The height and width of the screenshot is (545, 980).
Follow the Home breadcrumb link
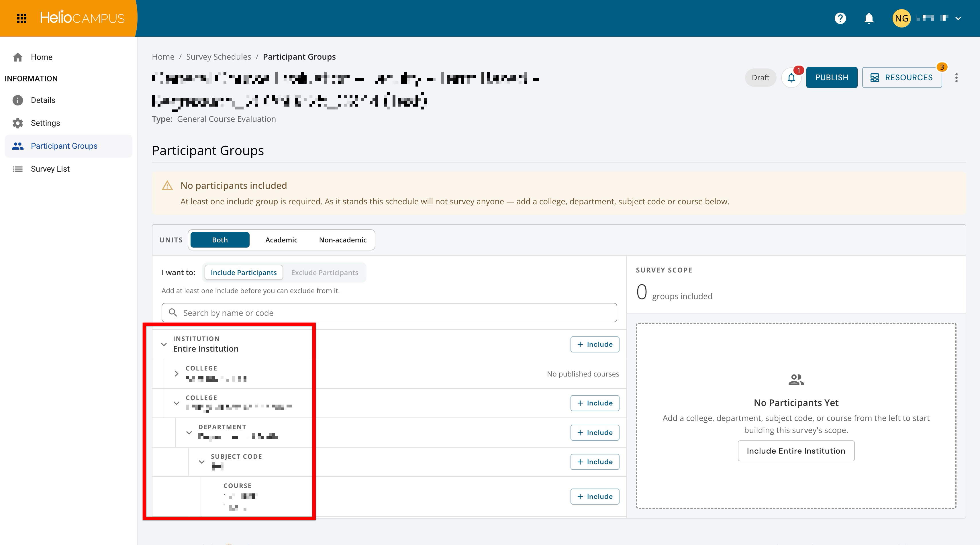click(x=163, y=57)
